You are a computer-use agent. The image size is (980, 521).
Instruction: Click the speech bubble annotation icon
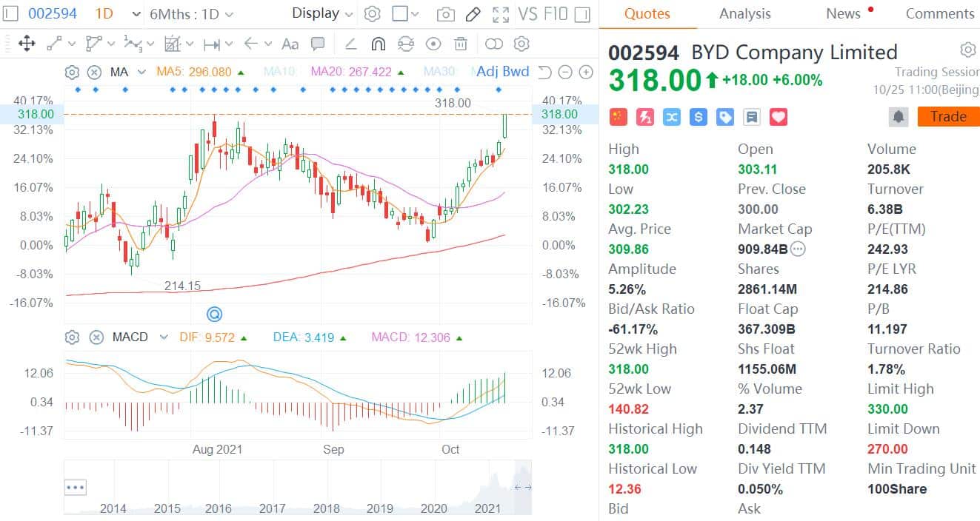[318, 44]
